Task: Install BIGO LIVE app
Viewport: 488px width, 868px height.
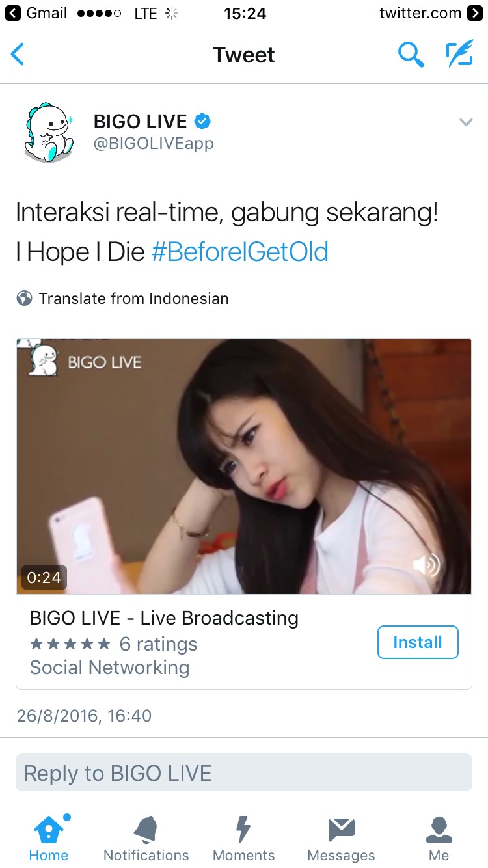Action: [418, 642]
